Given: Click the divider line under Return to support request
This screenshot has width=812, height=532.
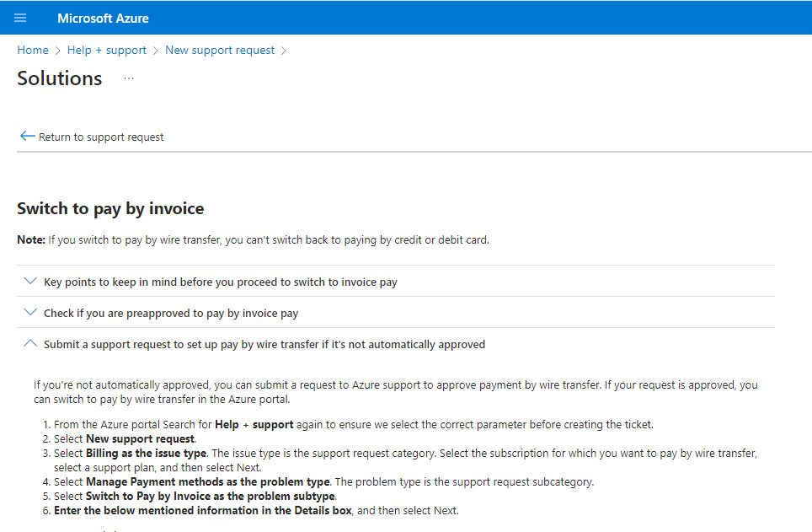Looking at the screenshot, I should pyautogui.click(x=404, y=152).
